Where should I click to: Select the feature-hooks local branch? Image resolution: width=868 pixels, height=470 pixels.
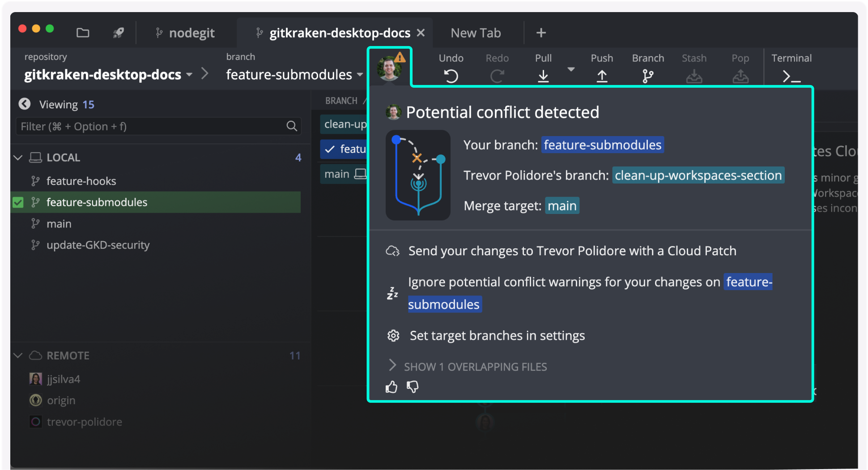click(81, 181)
